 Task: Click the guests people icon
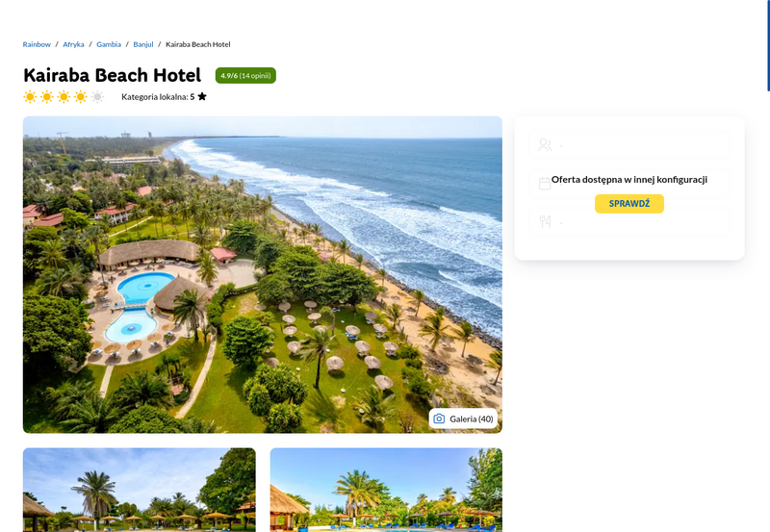545,144
